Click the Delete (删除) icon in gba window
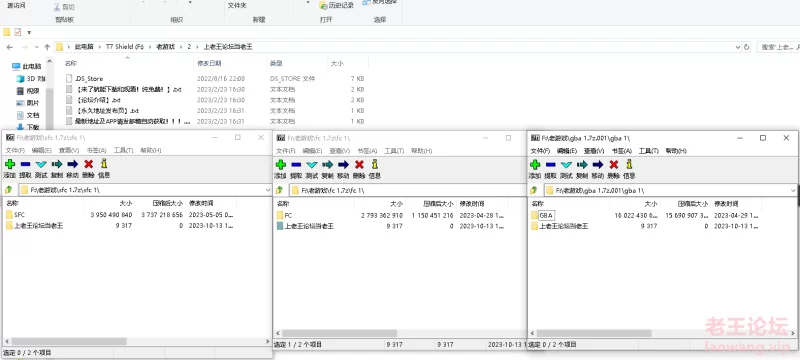The height and width of the screenshot is (360, 800). [x=614, y=164]
